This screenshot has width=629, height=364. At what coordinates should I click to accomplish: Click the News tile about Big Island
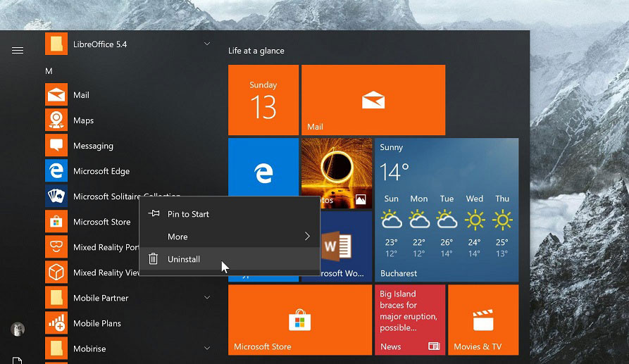[409, 320]
